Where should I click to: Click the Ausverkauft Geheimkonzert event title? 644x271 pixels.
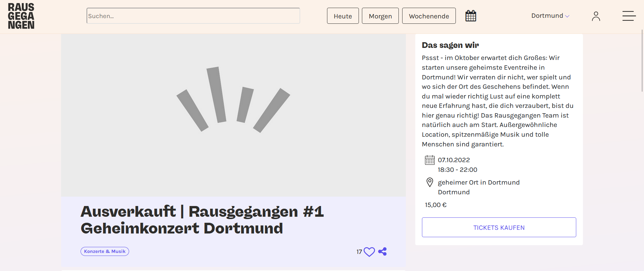[202, 220]
